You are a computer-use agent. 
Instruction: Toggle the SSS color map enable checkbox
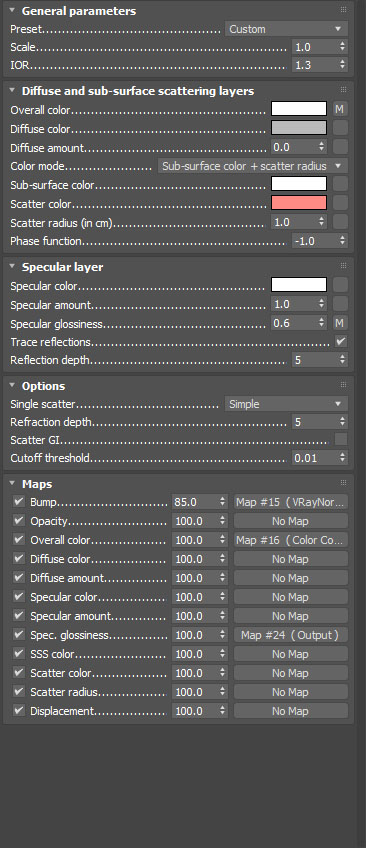[19, 653]
